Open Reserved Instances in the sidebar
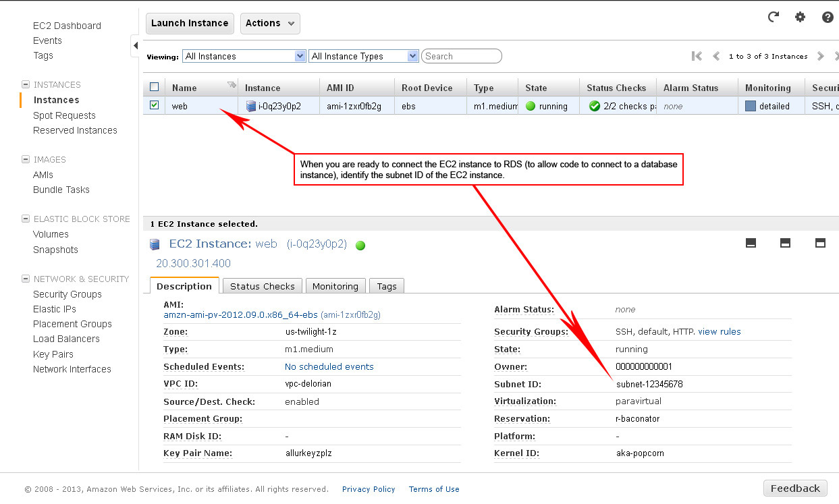 click(75, 130)
